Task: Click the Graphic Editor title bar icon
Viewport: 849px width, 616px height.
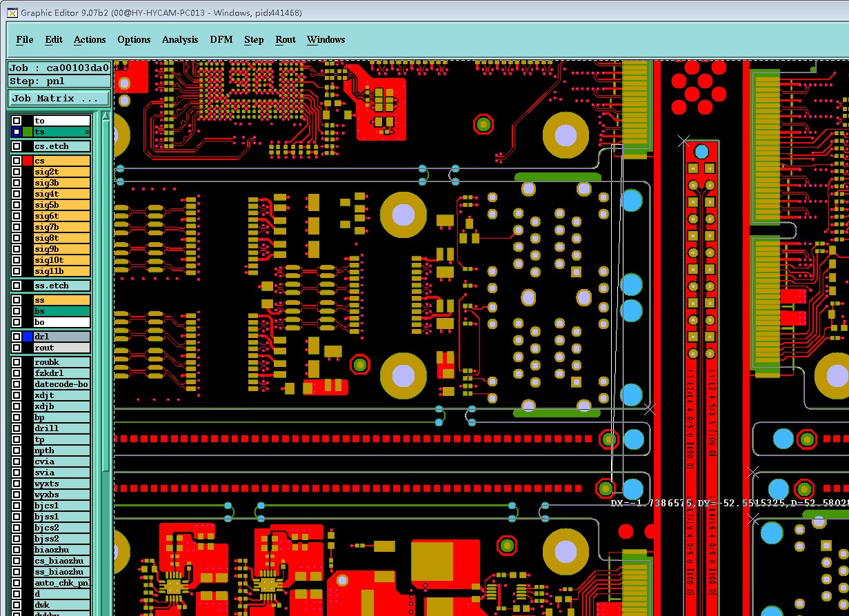Action: 12,12
